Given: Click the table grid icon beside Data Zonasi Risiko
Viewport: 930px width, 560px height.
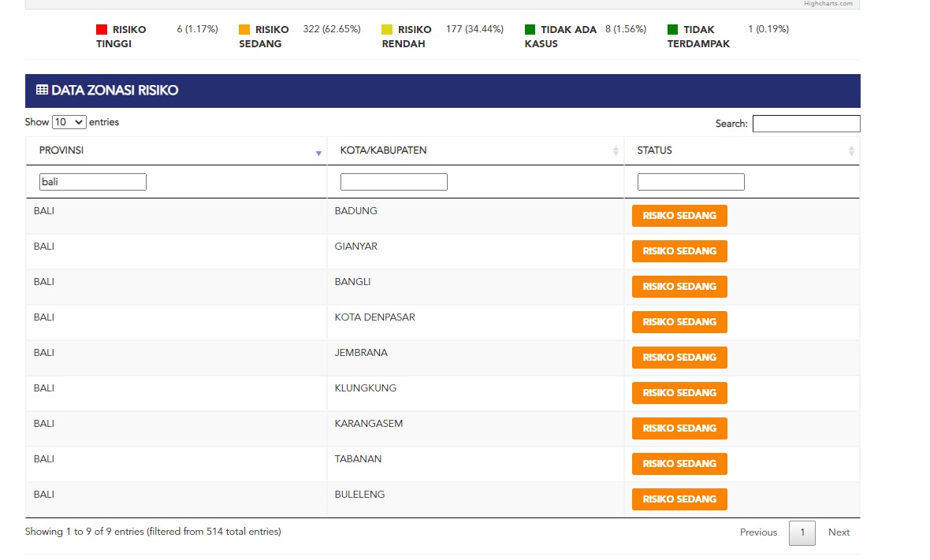Looking at the screenshot, I should coord(42,91).
